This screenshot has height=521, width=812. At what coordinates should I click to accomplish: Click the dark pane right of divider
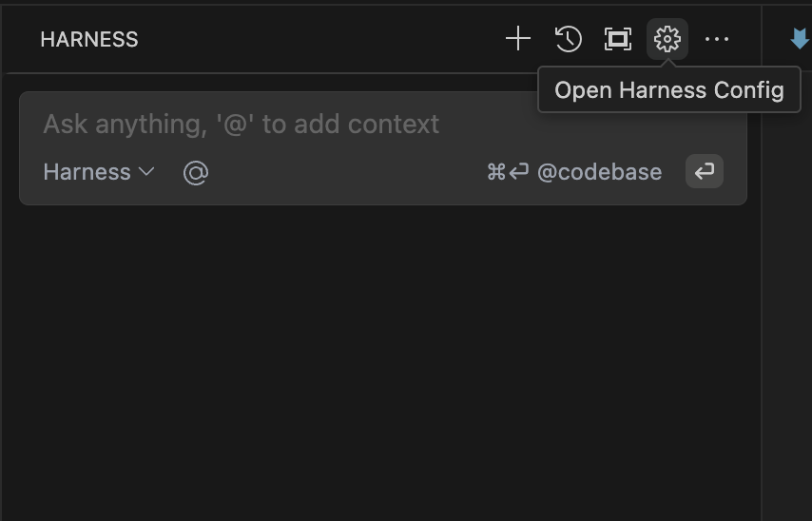(x=788, y=285)
